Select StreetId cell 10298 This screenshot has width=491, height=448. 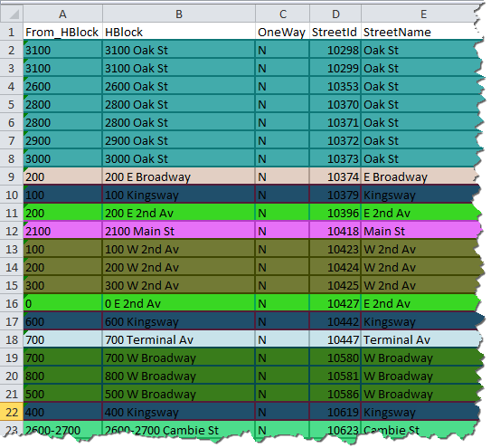coord(335,50)
